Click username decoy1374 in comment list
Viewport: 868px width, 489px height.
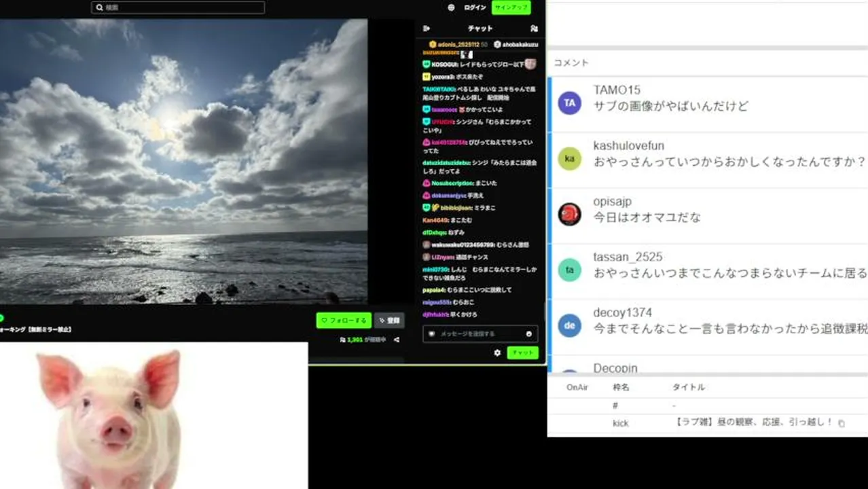coord(623,312)
